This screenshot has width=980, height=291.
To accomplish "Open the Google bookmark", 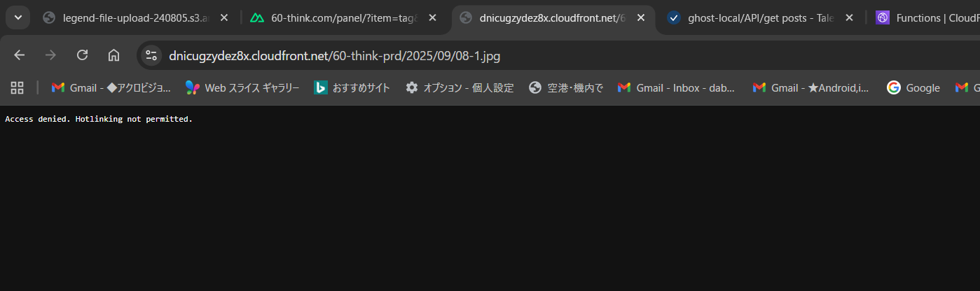I will tap(913, 87).
